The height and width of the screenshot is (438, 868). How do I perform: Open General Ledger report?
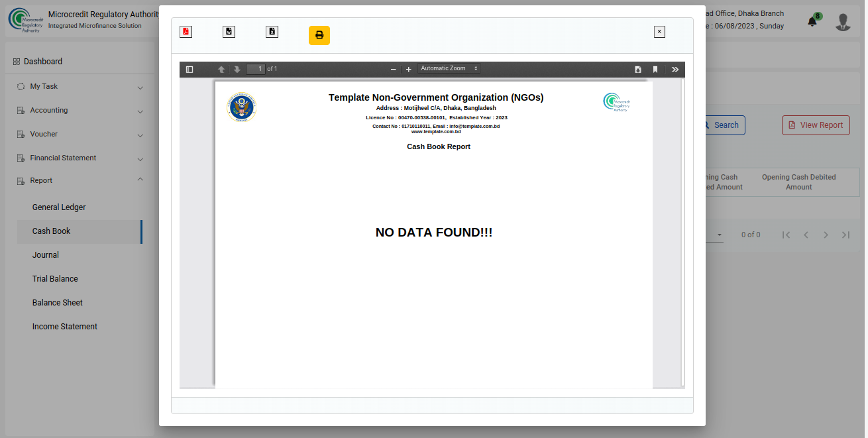click(x=59, y=207)
